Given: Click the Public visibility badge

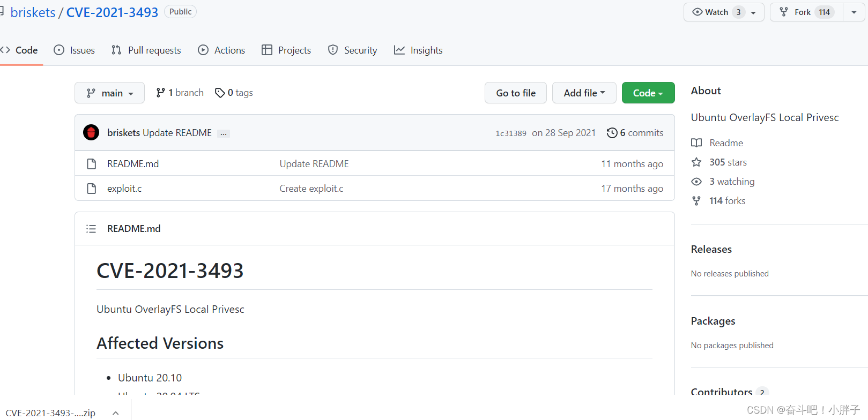Looking at the screenshot, I should point(180,12).
